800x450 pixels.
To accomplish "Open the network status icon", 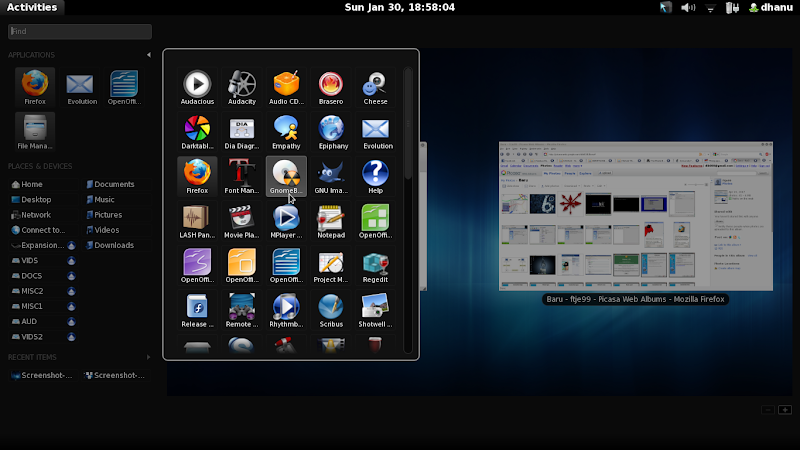I will pos(710,8).
